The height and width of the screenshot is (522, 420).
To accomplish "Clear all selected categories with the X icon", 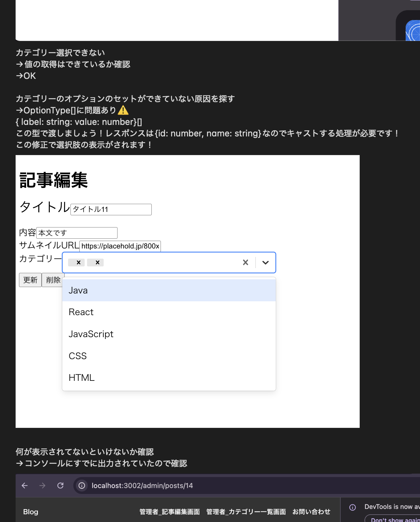I will 246,262.
